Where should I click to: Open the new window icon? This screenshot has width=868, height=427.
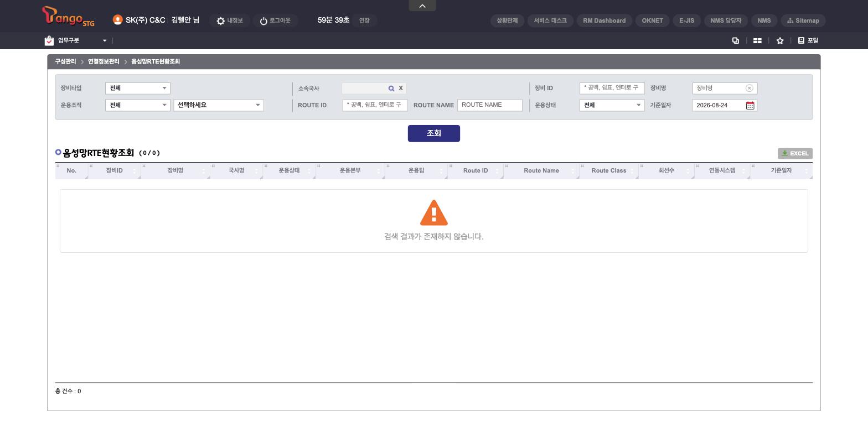(736, 40)
